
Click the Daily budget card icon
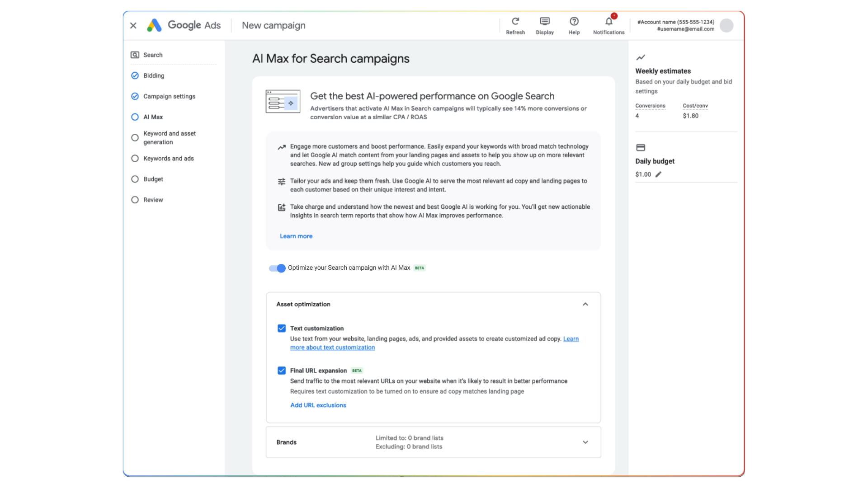pos(641,148)
